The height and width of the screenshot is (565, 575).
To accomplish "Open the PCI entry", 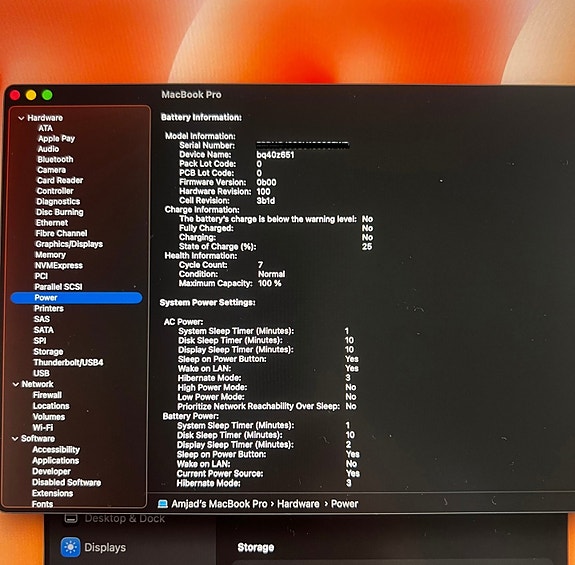I will pos(41,276).
